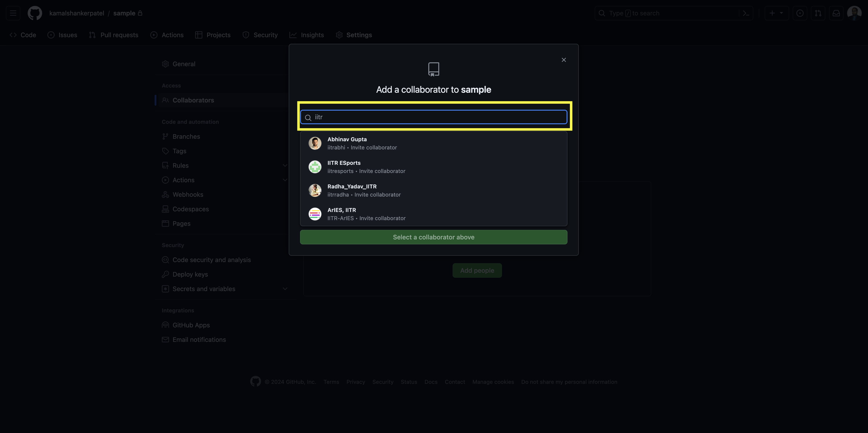Select Abhinav Gupta's avatar in results
Viewport: 868px width, 433px height.
click(315, 143)
